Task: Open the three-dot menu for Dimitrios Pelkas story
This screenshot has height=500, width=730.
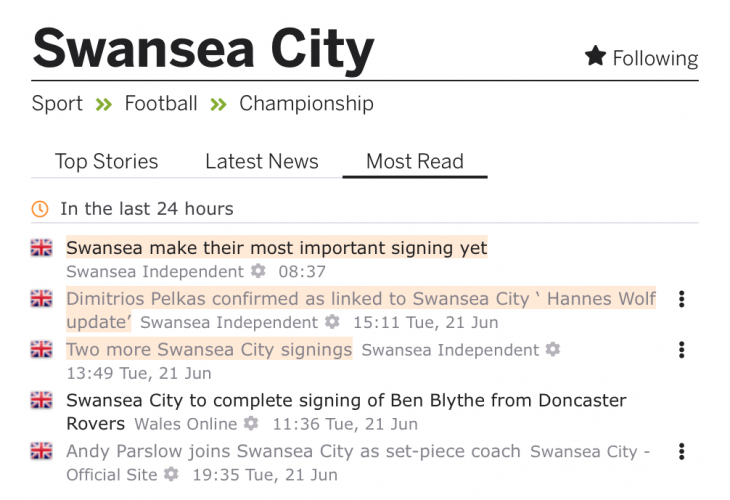Action: (x=682, y=298)
